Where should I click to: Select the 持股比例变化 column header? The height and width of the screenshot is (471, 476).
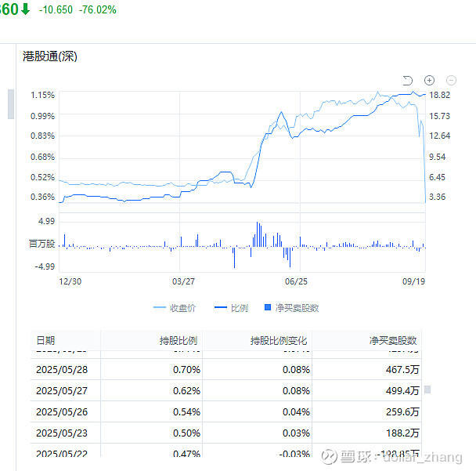279,340
